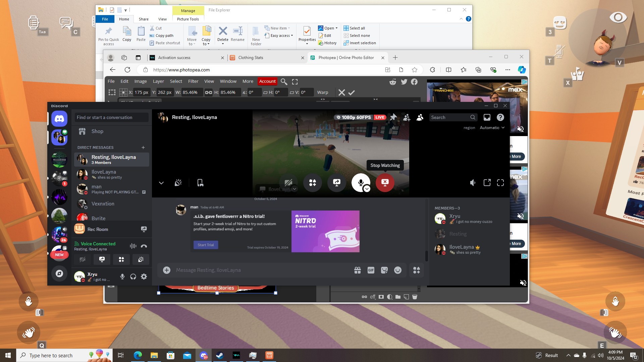The image size is (644, 362).
Task: Disconnect from the voice call
Action: pyautogui.click(x=144, y=246)
